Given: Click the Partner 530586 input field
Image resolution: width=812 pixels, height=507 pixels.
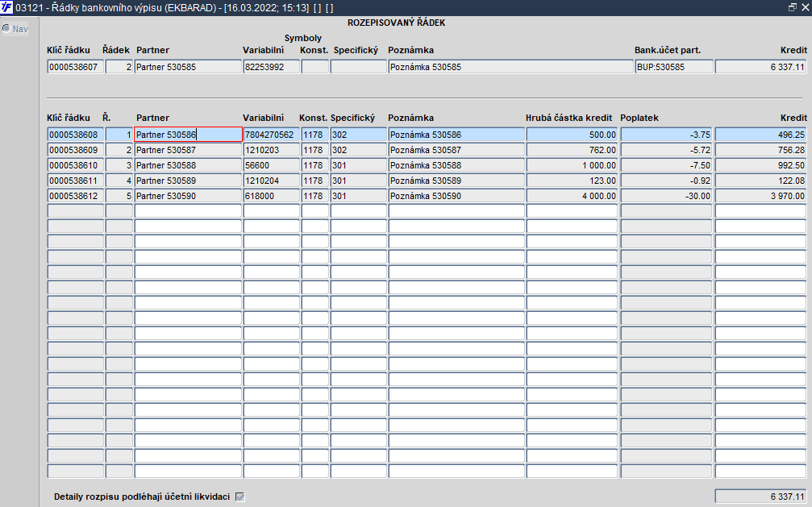Looking at the screenshot, I should tap(188, 135).
